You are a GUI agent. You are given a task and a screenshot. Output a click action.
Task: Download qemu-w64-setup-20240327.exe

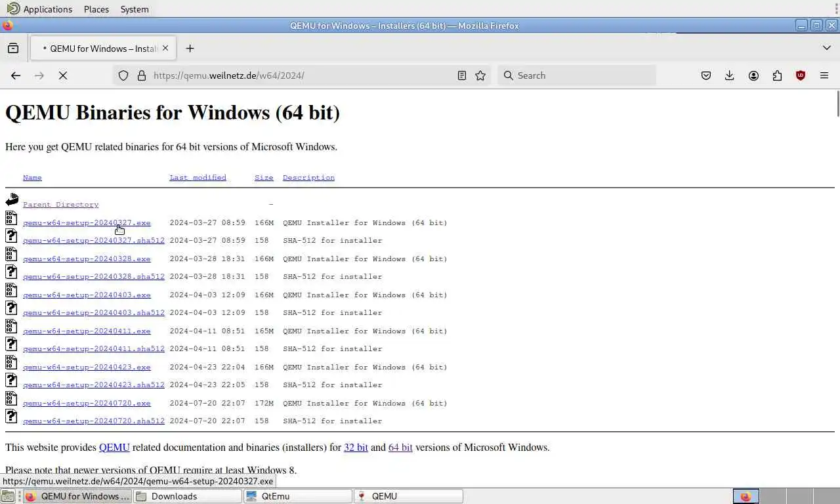(87, 222)
